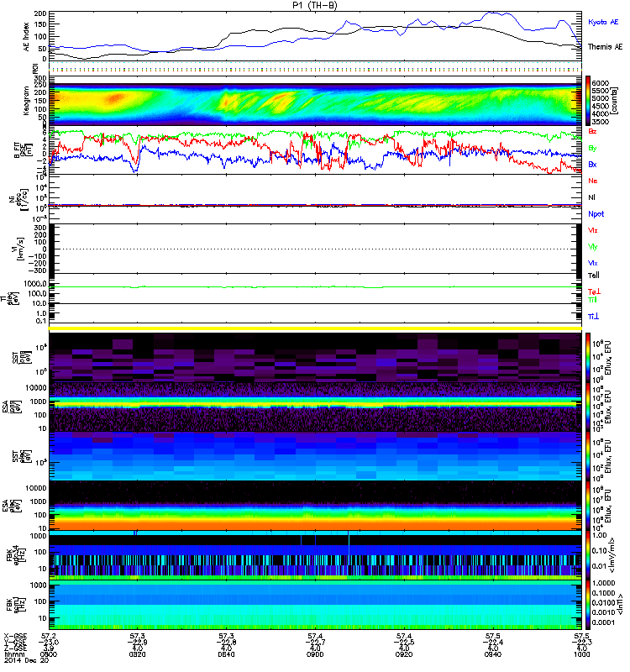This screenshot has width=630, height=672.
Task: Click the FBK magnetic <|nT|> color bar
Action: (x=588, y=605)
